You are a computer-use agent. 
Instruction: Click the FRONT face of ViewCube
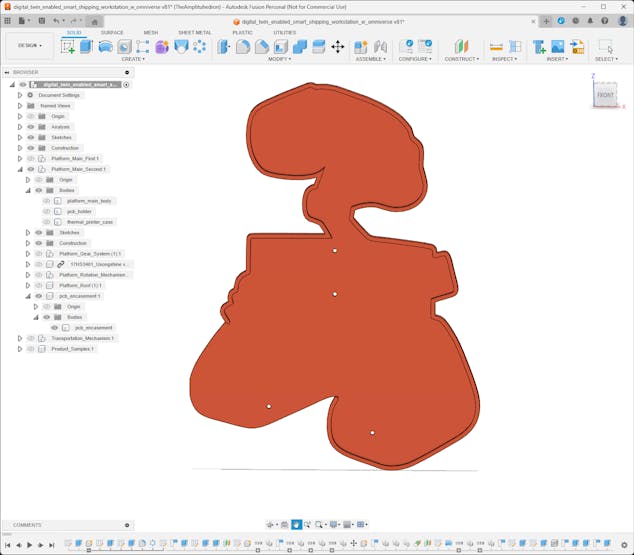coord(606,95)
